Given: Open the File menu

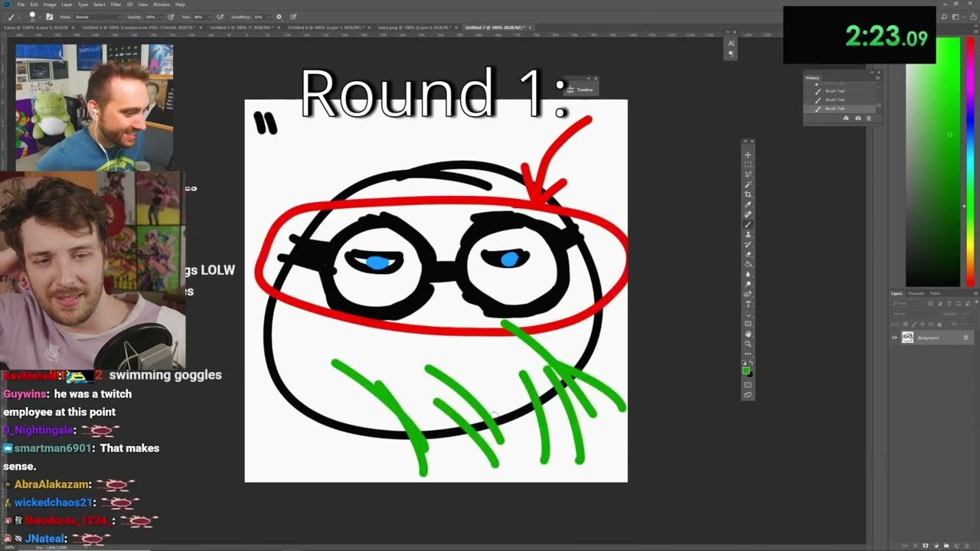Looking at the screenshot, I should [x=21, y=5].
